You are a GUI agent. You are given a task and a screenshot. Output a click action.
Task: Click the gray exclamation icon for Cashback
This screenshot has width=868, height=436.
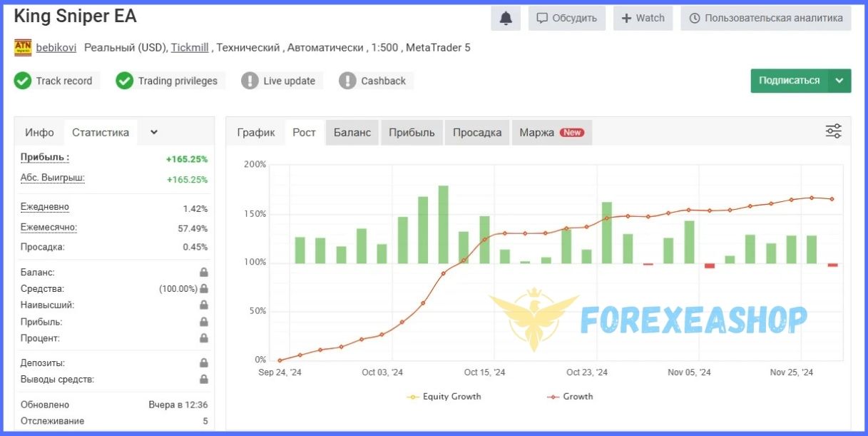347,81
